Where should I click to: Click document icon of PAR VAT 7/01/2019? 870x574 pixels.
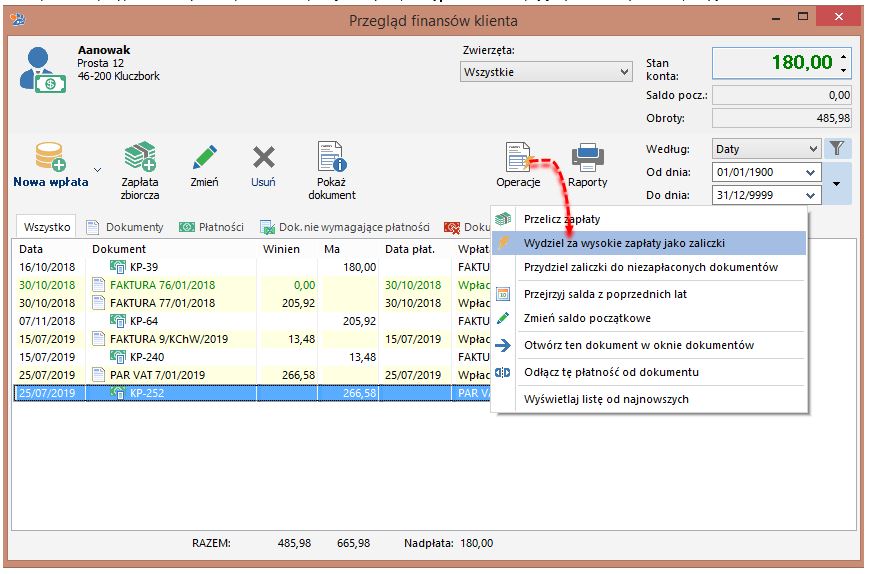[98, 374]
